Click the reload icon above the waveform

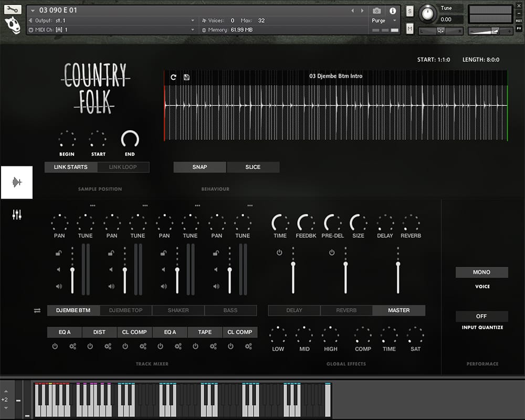[174, 77]
